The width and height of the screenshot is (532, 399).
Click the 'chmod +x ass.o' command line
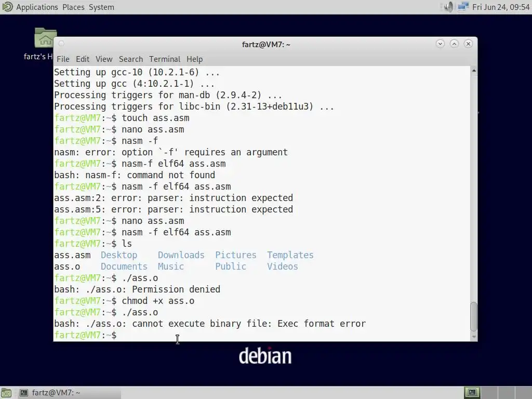[124, 301]
